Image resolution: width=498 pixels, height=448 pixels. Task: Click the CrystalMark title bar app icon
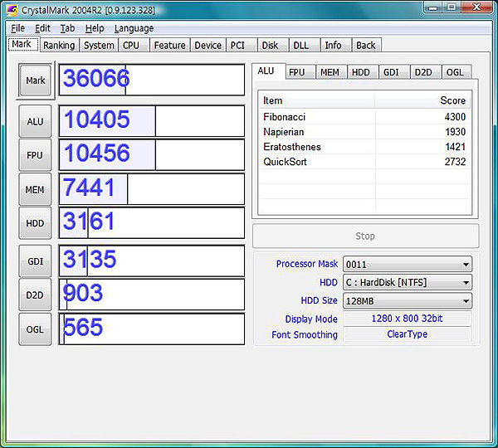[12, 10]
